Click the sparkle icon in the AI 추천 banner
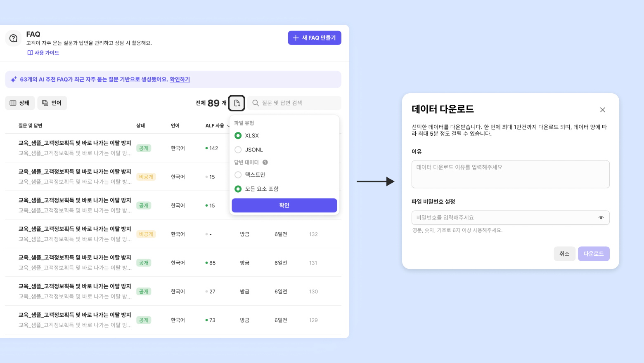 tap(14, 80)
